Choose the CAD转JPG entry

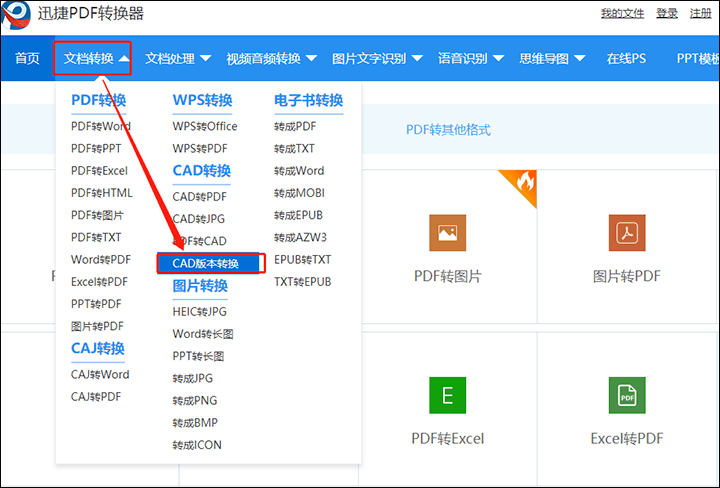tap(198, 219)
